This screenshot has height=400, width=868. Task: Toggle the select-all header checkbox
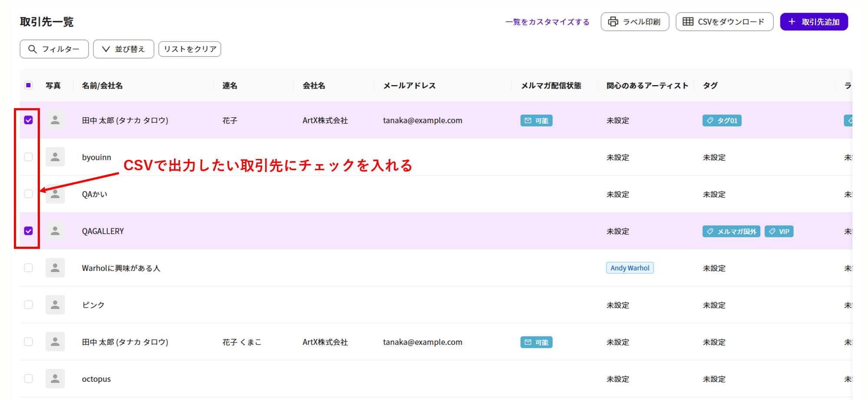pyautogui.click(x=28, y=85)
